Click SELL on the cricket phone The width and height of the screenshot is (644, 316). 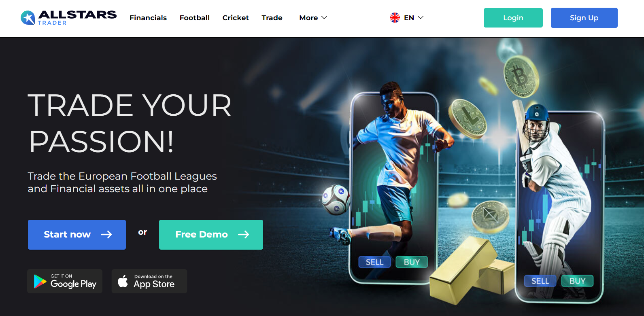[540, 281]
